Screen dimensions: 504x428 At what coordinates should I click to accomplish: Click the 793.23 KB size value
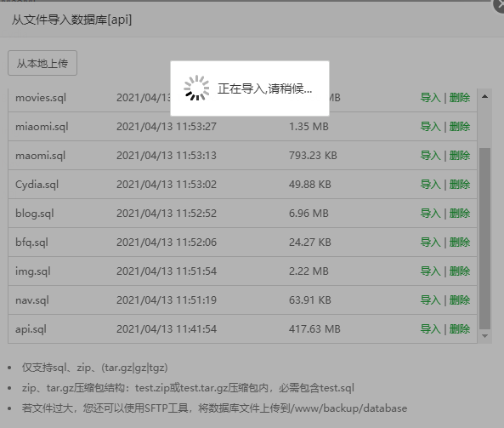coord(313,156)
